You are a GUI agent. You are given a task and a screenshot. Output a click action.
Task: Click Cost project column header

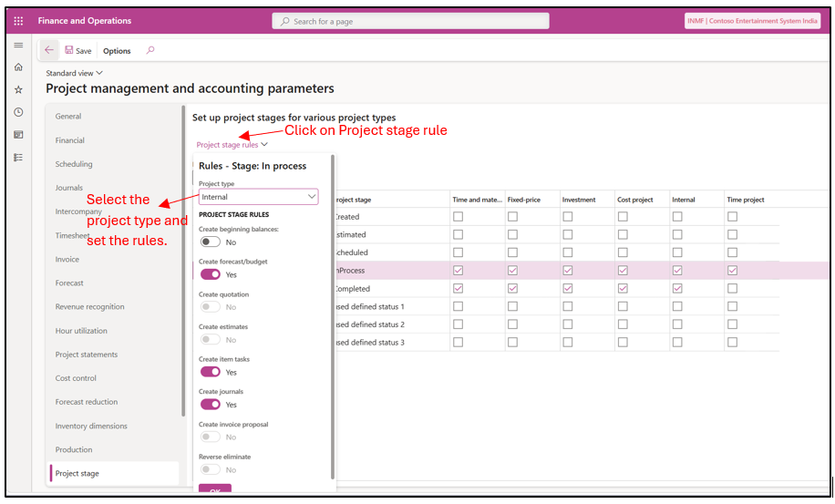point(634,200)
